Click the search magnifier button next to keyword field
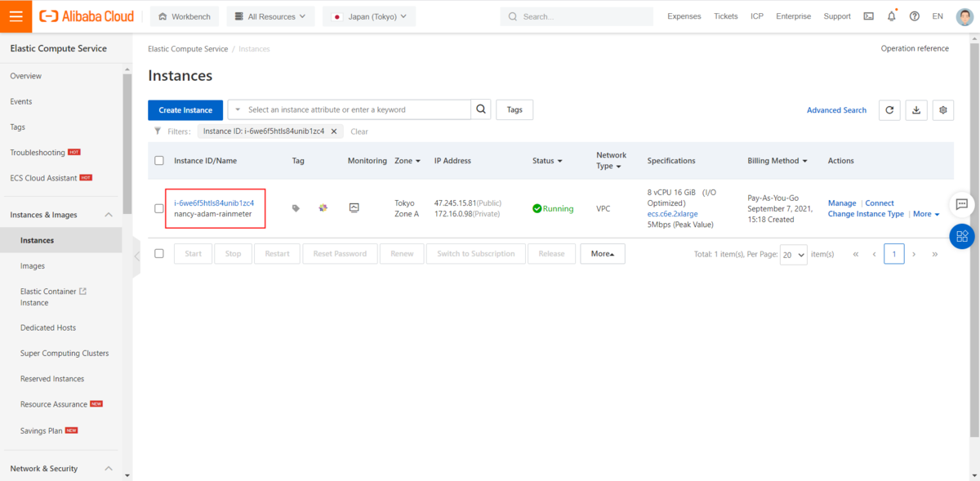The image size is (980, 481). (482, 109)
